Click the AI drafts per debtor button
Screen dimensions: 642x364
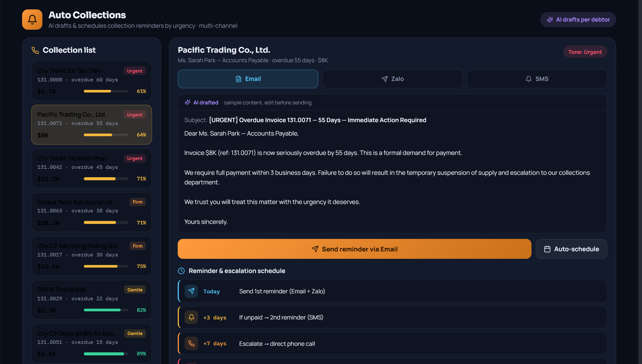pyautogui.click(x=578, y=20)
